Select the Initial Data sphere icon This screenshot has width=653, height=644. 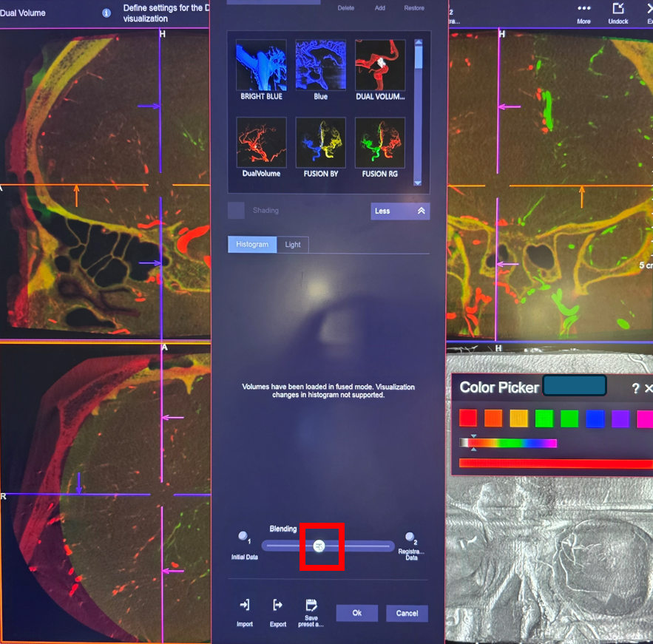point(243,537)
